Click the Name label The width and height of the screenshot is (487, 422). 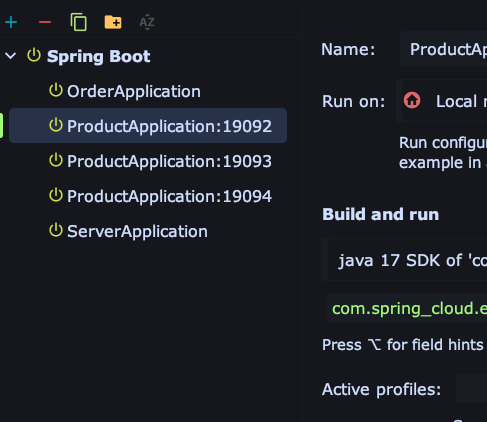[348, 49]
